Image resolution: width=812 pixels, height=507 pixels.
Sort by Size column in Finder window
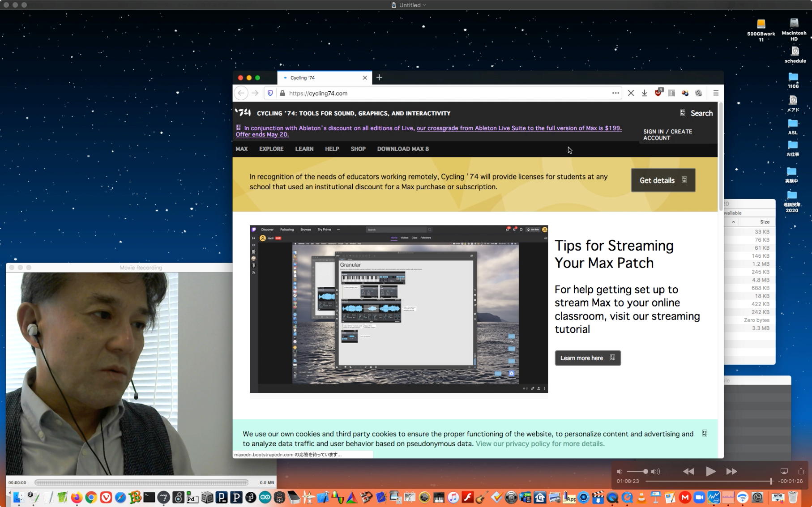765,222
